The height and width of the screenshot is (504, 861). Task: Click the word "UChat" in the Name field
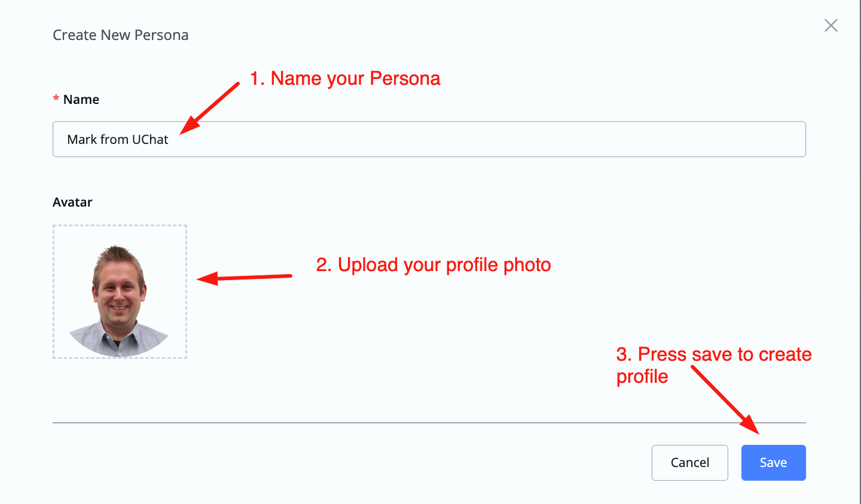151,140
